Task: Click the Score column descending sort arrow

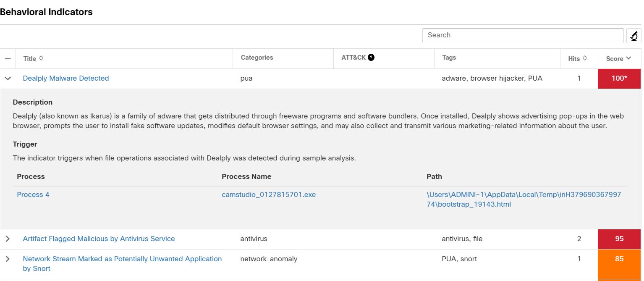Action: [628, 58]
